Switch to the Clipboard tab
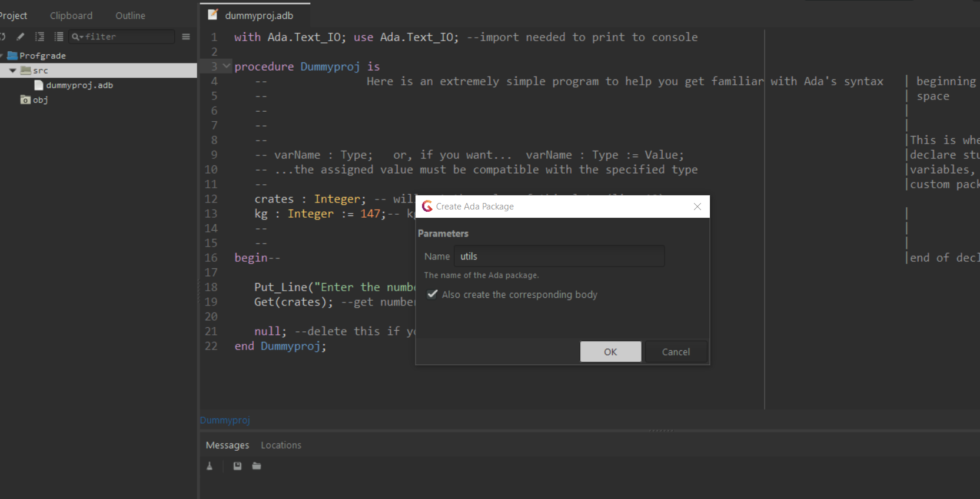Screen dimensions: 980x499 71,15
